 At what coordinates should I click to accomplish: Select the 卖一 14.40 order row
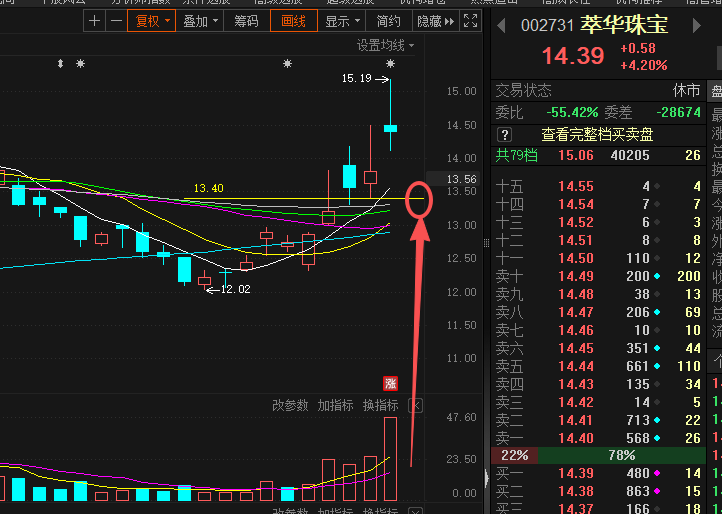[599, 438]
